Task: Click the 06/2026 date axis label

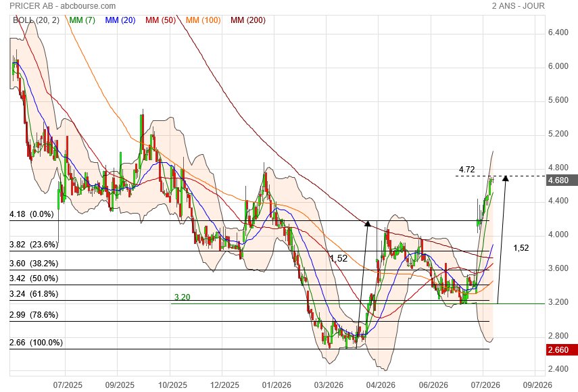Action: point(433,385)
